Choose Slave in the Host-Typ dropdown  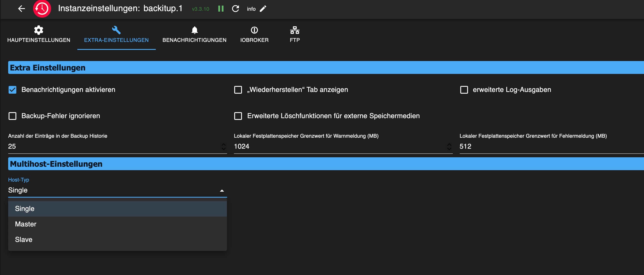tap(24, 240)
